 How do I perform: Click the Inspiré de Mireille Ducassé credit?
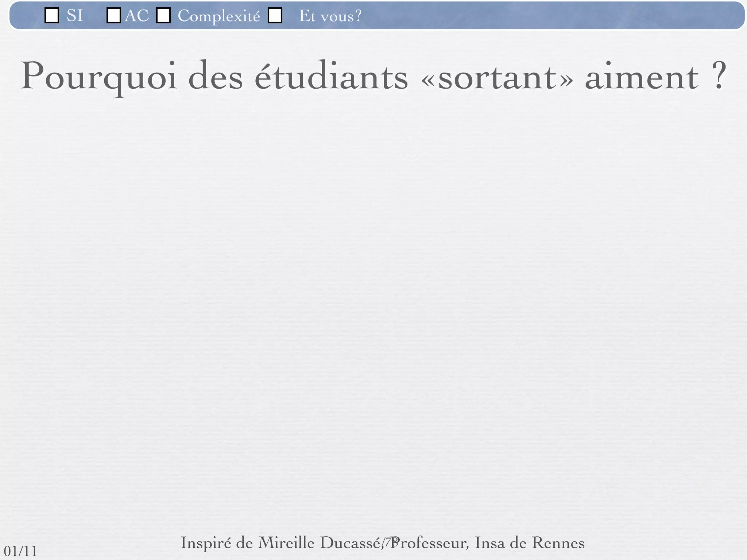(383, 543)
